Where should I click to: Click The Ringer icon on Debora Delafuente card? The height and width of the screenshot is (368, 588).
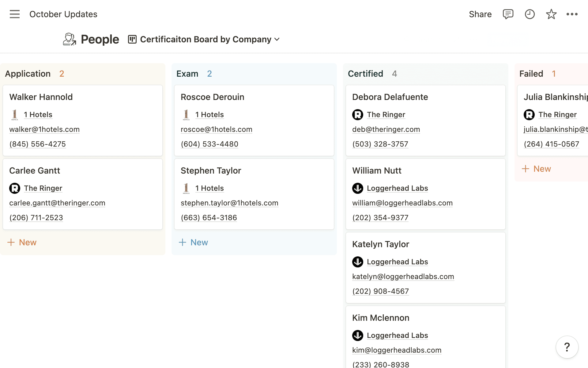(x=358, y=114)
